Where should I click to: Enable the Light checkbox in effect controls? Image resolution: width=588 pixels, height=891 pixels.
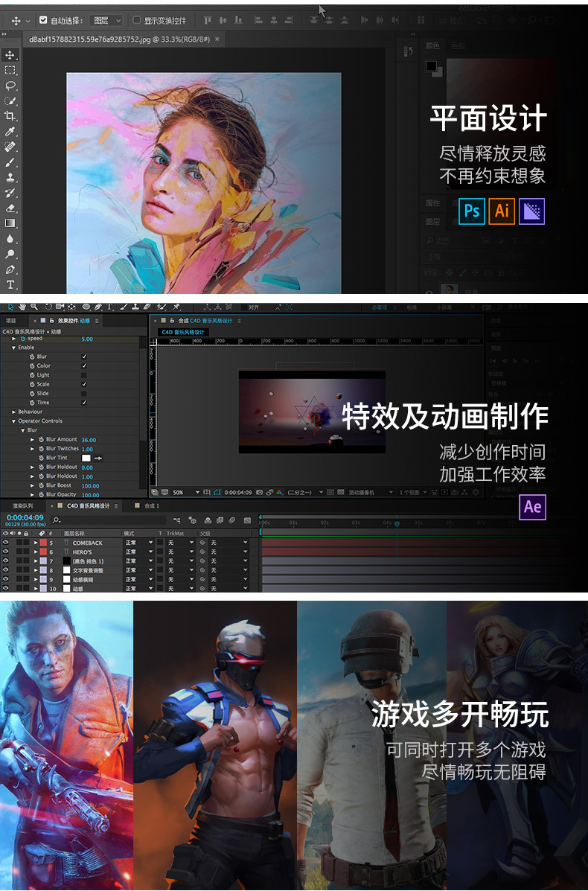pos(84,375)
